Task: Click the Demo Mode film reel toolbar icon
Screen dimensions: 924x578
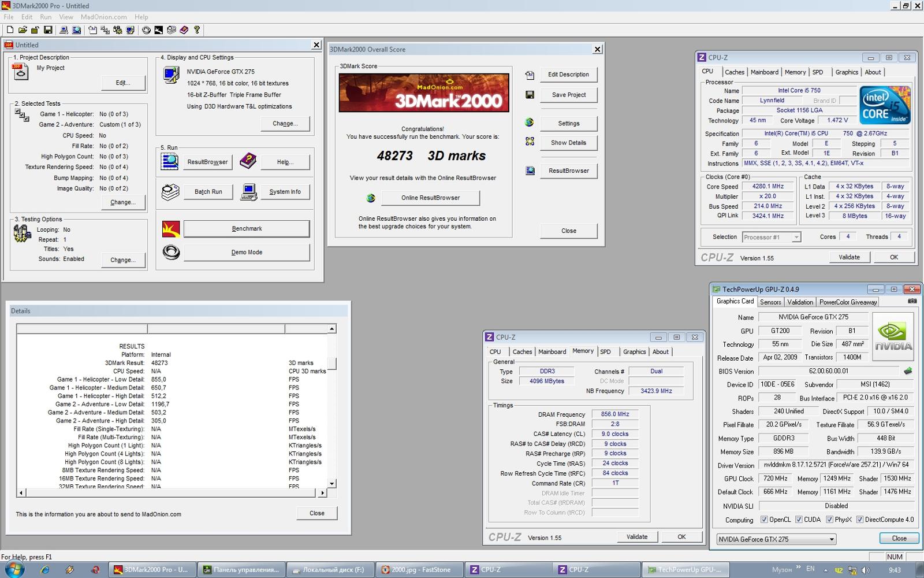Action: click(146, 30)
